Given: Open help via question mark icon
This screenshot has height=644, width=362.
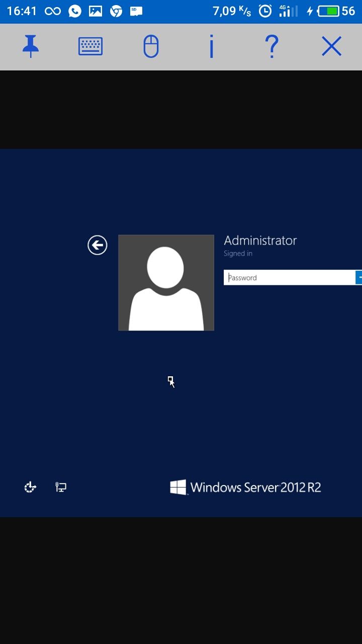Looking at the screenshot, I should tap(271, 47).
